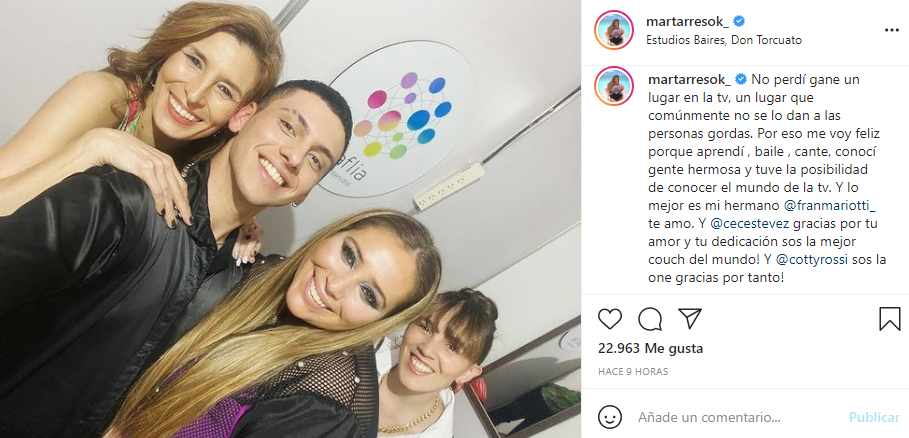The width and height of the screenshot is (909, 438).
Task: View the 22.963 Me gusta likes list
Action: pyautogui.click(x=650, y=349)
